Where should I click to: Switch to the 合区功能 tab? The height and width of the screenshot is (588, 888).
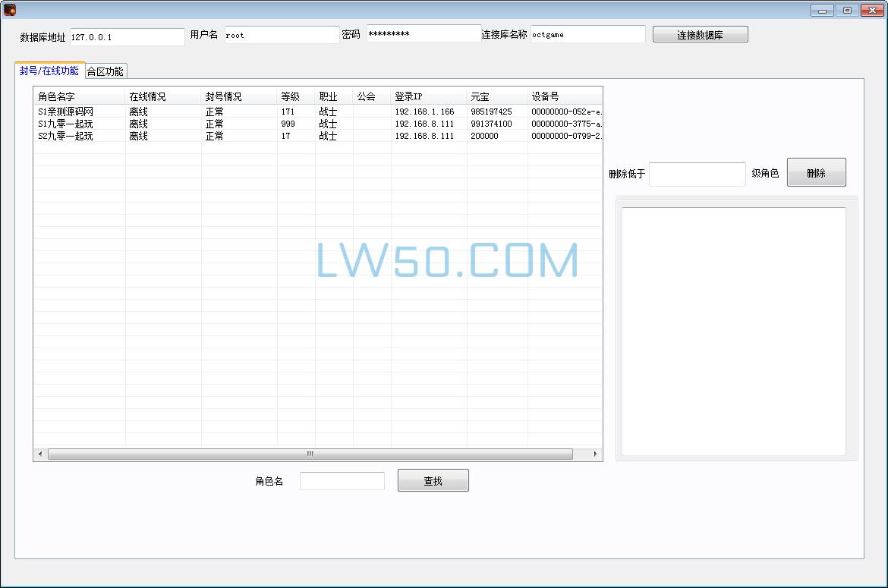(x=106, y=70)
